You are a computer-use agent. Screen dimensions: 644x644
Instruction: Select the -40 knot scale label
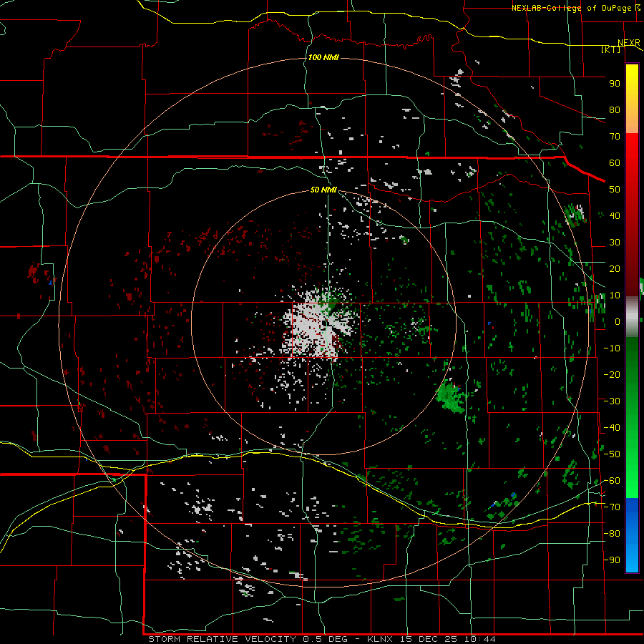point(612,428)
